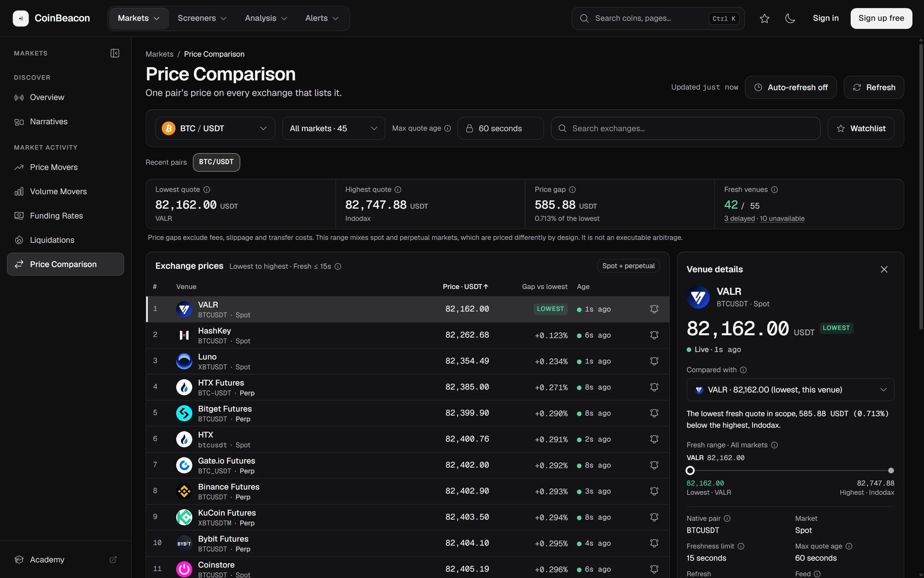Toggle dark mode moon icon
924x578 pixels.
pyautogui.click(x=790, y=18)
